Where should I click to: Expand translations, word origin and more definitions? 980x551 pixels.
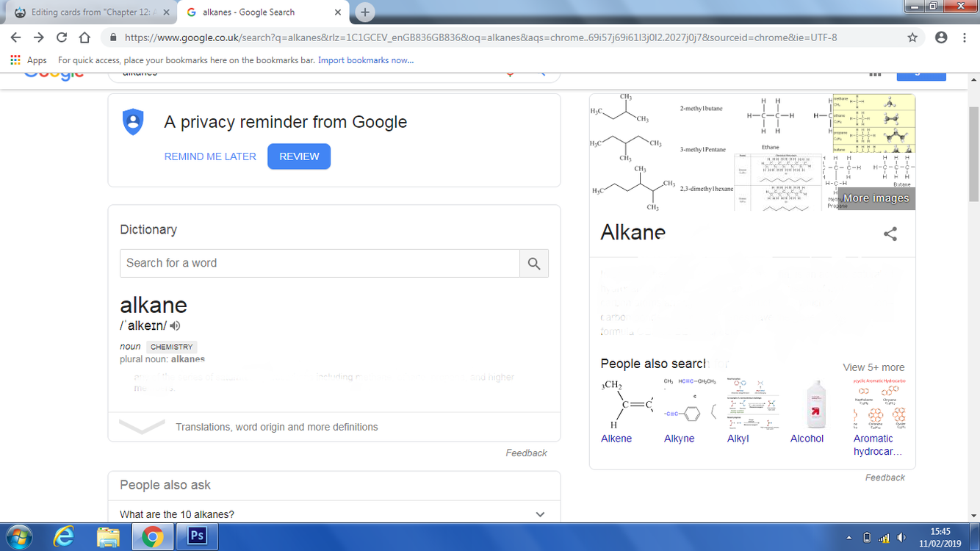(277, 427)
